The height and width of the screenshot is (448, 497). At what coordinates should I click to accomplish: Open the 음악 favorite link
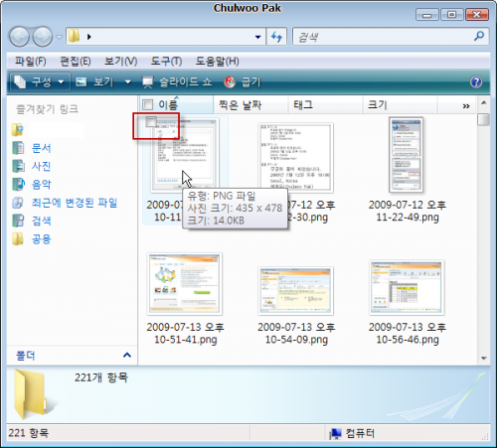pos(41,185)
